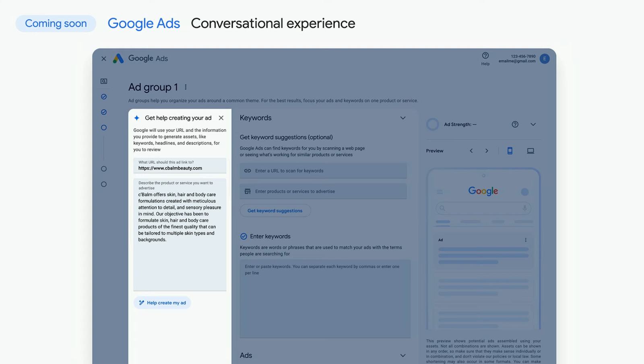Click the Google logo in the phone preview
This screenshot has height=364, width=644.
coord(483,191)
